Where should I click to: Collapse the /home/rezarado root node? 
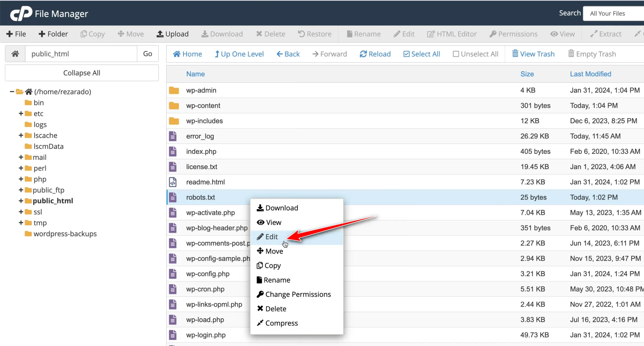tap(12, 92)
